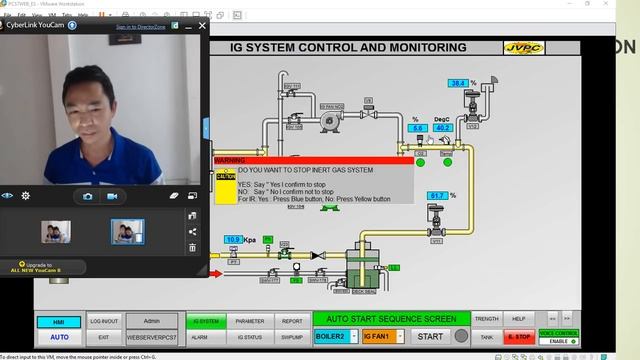Start video recording in YouCam
This screenshot has height=360, width=640.
112,196
